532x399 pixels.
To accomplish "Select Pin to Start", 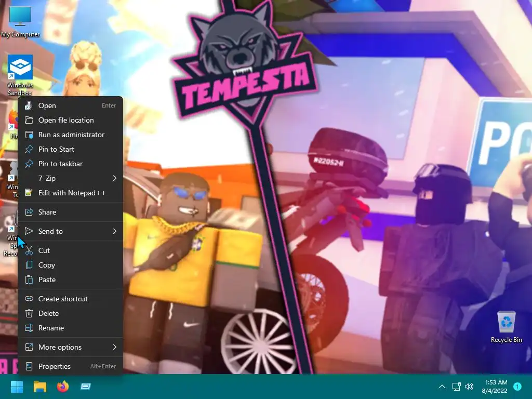I will point(70,149).
